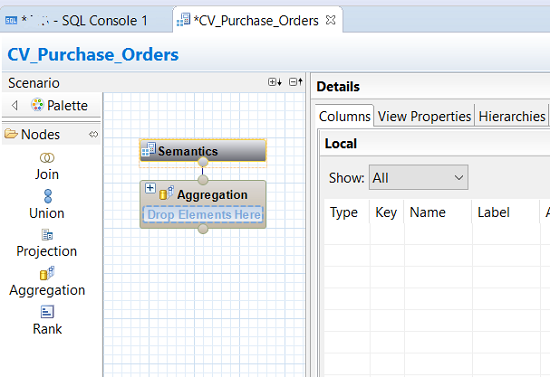Click the Nodes drawer label

[40, 134]
